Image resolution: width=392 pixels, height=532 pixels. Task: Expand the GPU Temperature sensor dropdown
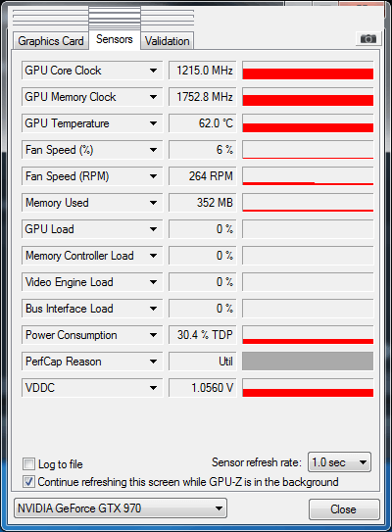click(x=154, y=123)
